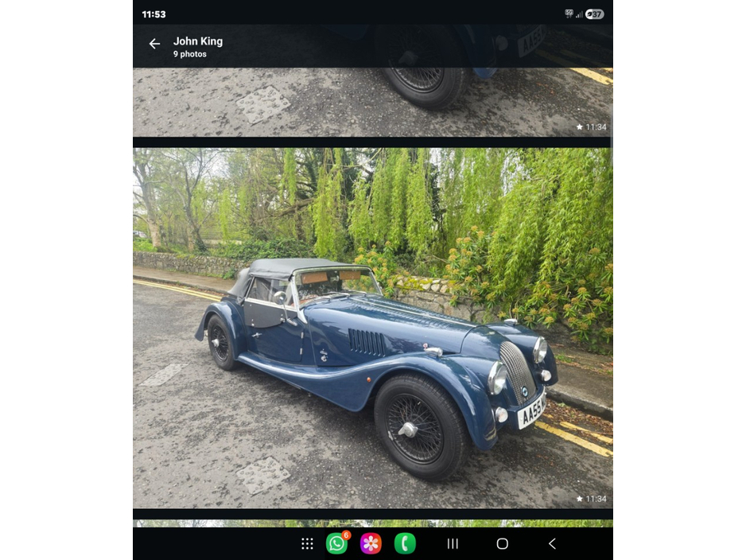Open the partially visible bottom photo
The image size is (746, 560).
click(x=372, y=523)
